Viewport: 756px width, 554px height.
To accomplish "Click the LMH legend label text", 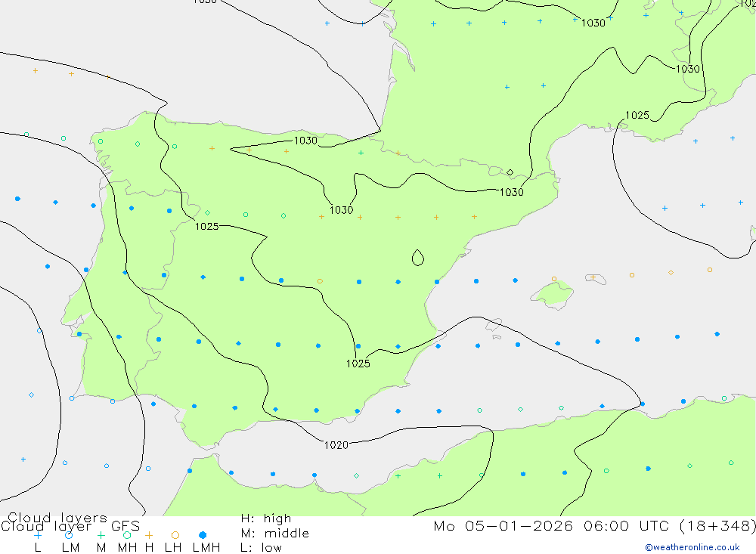I will 206,548.
